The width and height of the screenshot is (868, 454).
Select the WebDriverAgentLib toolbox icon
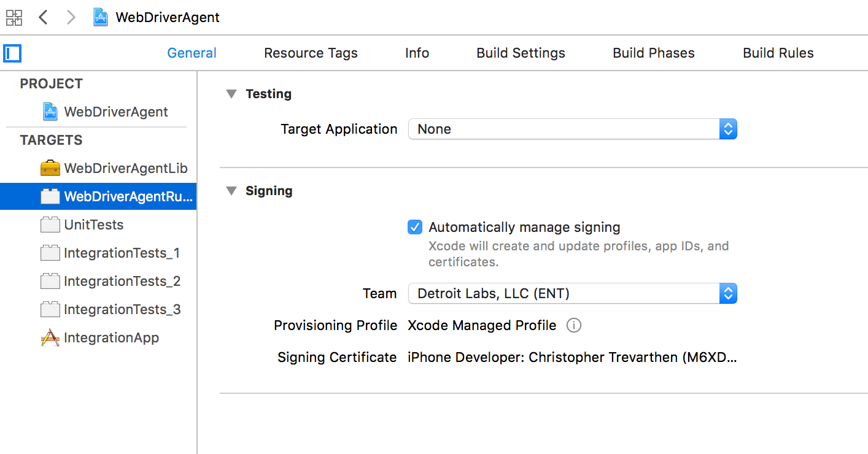click(x=50, y=168)
